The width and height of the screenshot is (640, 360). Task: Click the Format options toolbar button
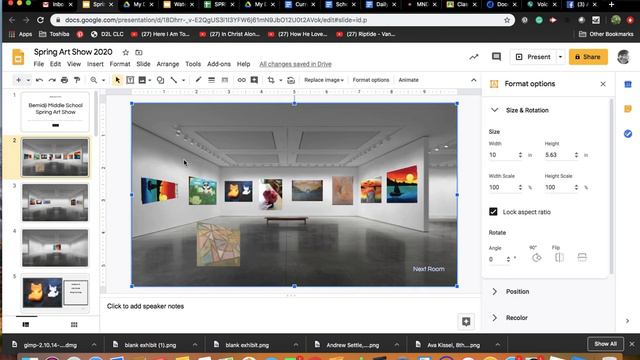coord(371,80)
